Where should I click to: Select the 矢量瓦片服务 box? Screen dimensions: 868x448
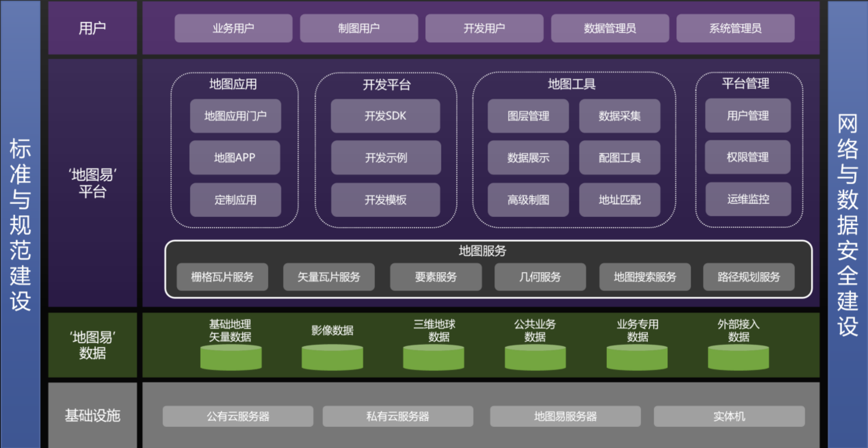[x=329, y=277]
